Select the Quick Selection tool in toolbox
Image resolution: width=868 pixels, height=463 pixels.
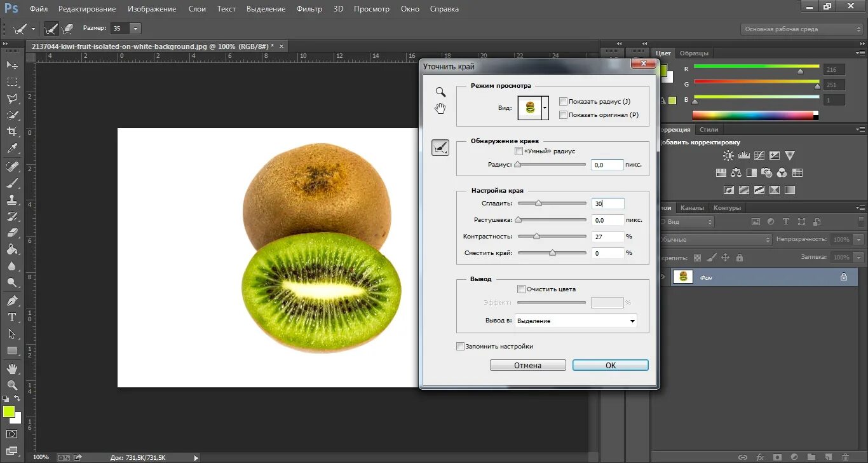[x=12, y=115]
